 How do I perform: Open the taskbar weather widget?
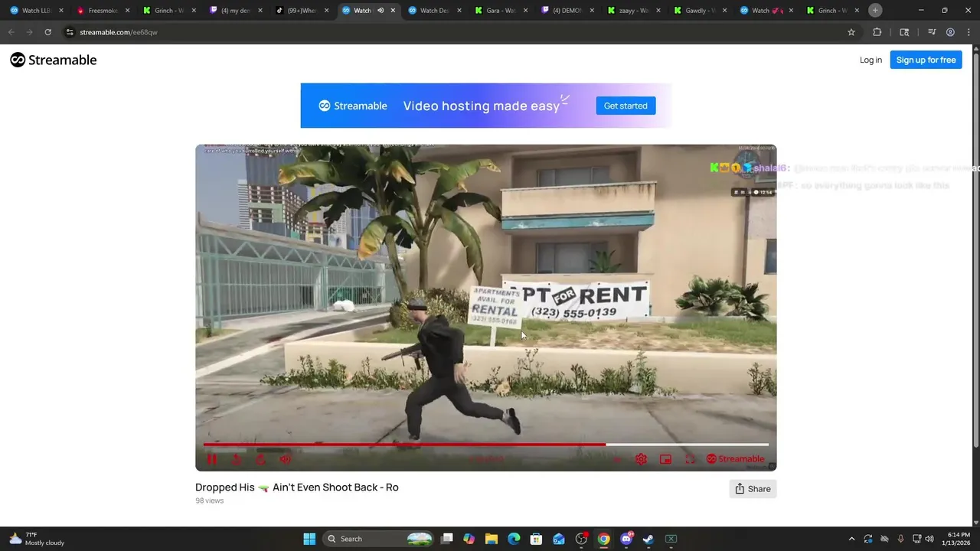coord(37,539)
